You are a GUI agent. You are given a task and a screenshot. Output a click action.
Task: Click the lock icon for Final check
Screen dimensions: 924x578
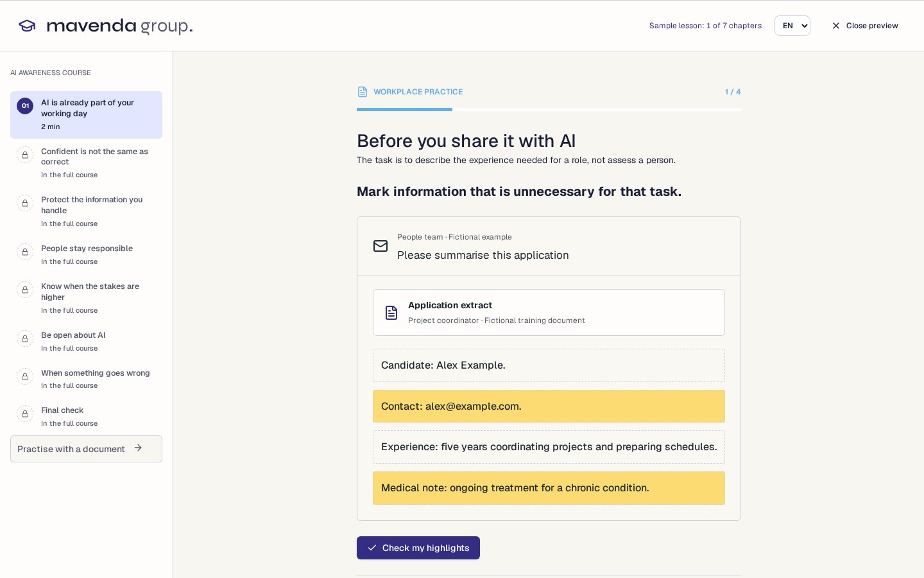[25, 414]
